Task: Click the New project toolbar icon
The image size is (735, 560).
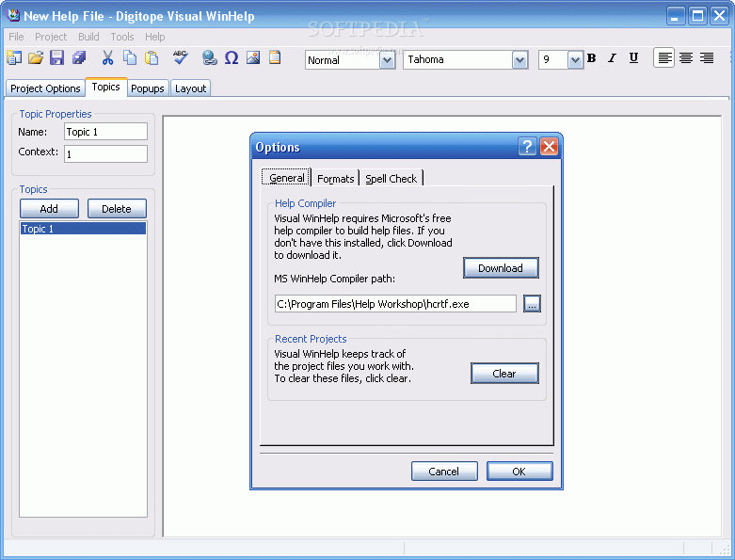Action: tap(14, 57)
